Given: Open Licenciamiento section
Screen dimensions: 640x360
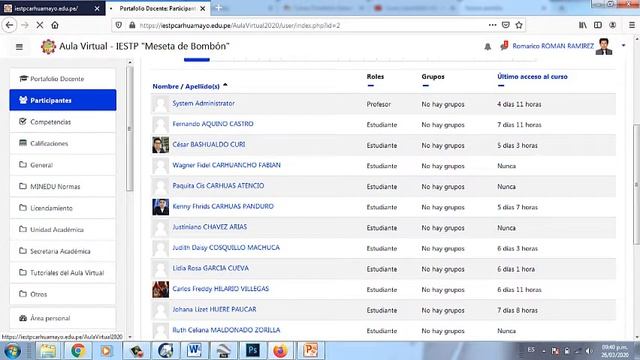Looking at the screenshot, I should tap(63, 208).
